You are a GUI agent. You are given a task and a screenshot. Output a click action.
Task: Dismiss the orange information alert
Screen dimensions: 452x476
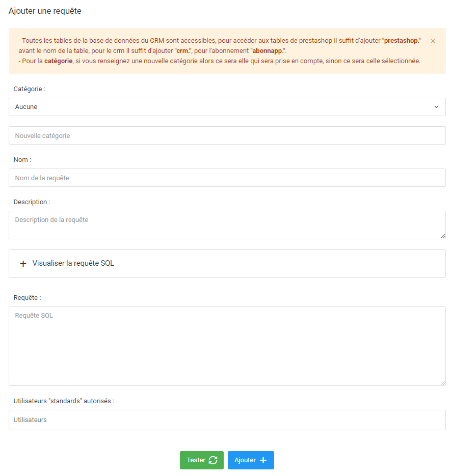433,41
